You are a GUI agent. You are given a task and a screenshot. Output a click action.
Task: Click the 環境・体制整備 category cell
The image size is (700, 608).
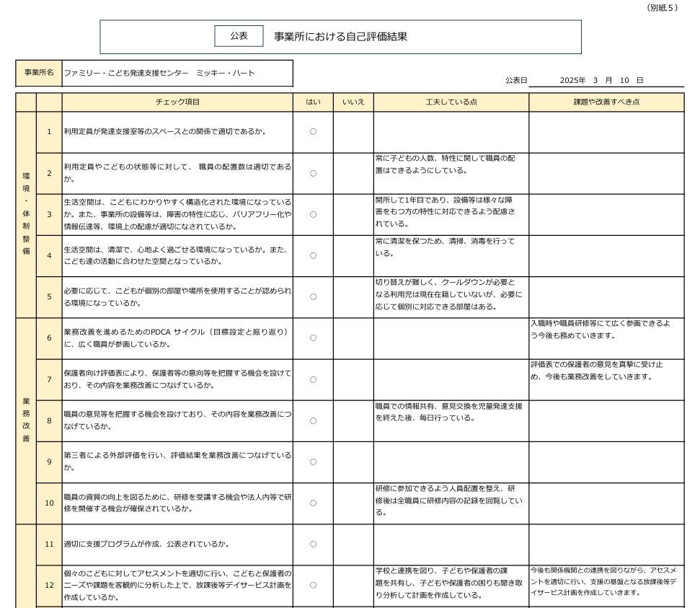[x=26, y=215]
